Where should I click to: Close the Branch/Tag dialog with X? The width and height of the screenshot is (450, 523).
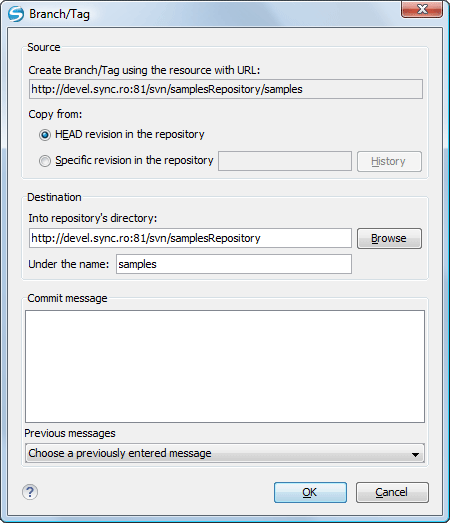422,9
